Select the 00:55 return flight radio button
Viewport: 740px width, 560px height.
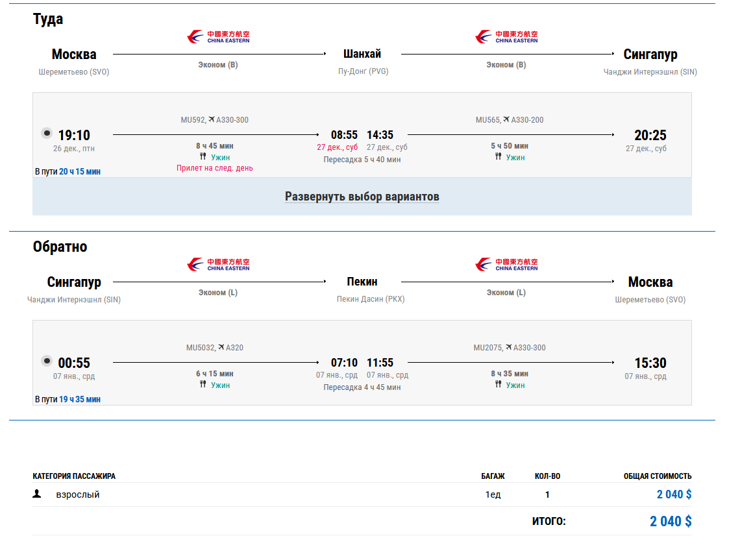tap(47, 361)
